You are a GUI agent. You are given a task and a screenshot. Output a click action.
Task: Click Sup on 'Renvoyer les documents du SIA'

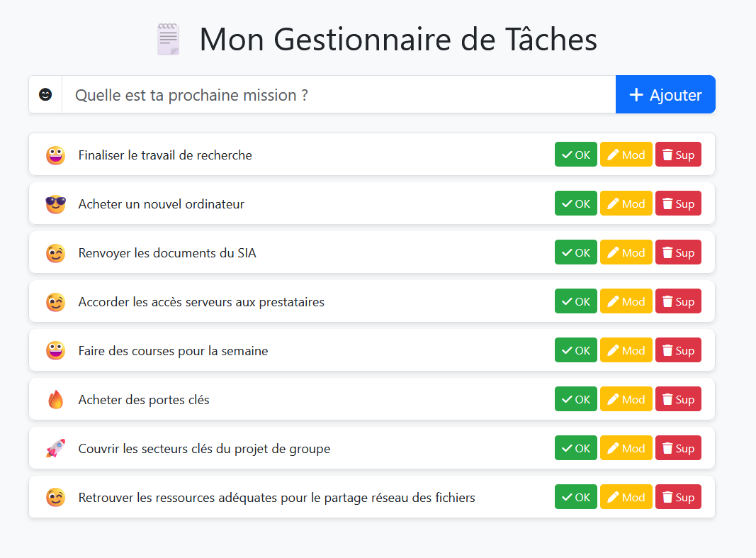(678, 252)
